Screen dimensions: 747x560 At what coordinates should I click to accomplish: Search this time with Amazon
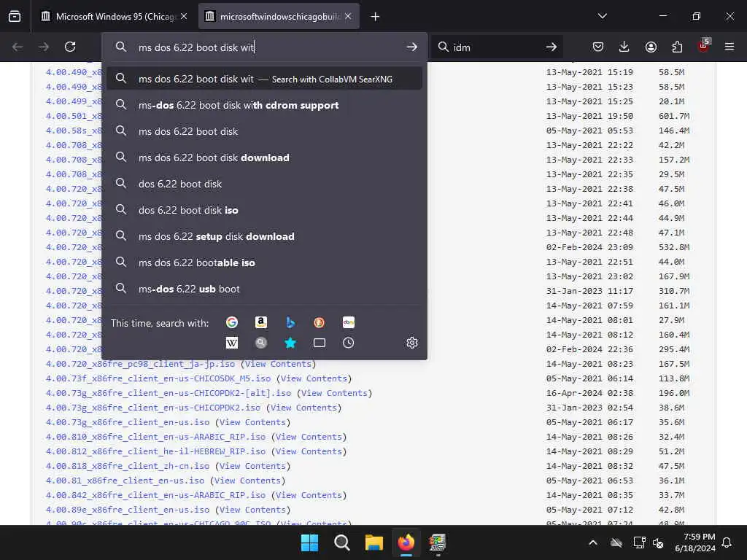tap(261, 322)
